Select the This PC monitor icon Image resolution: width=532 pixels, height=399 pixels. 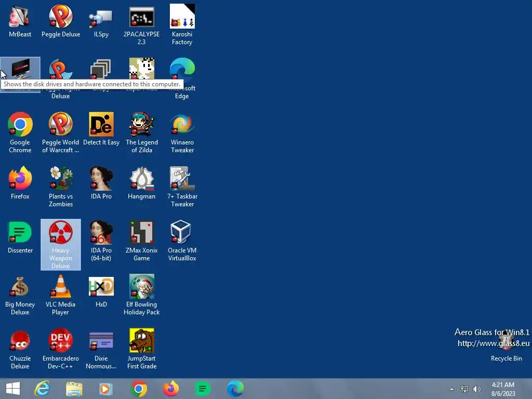pos(20,69)
